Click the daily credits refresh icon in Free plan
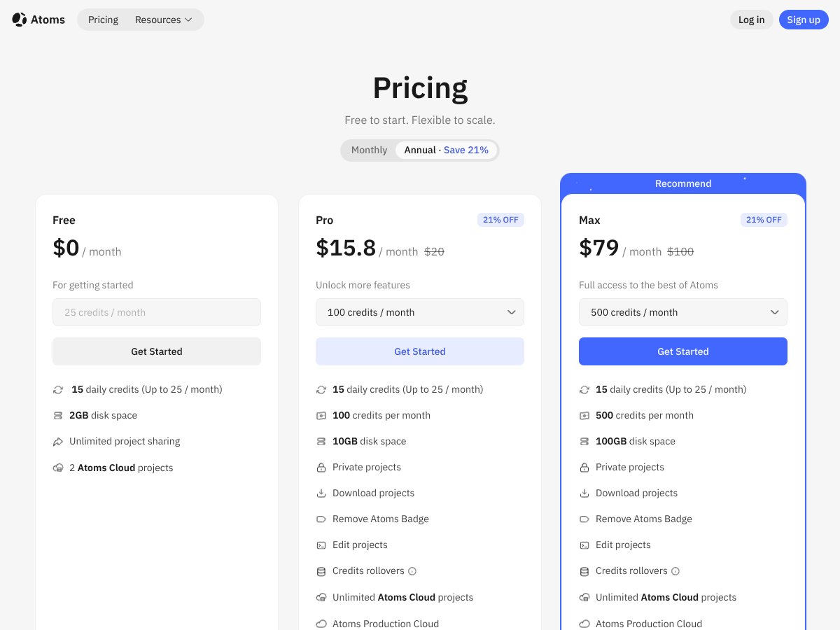The image size is (840, 630). click(58, 389)
